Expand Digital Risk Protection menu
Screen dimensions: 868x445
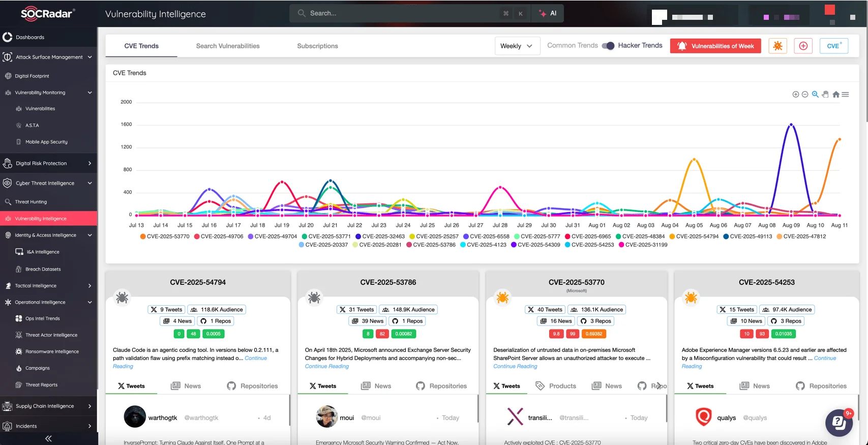point(48,163)
